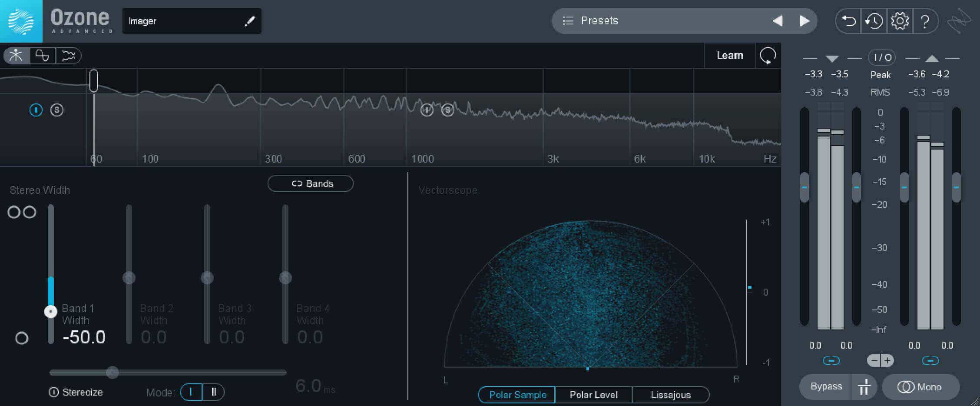Select Stereoize Mode I
The image size is (980, 406).
[x=191, y=392]
